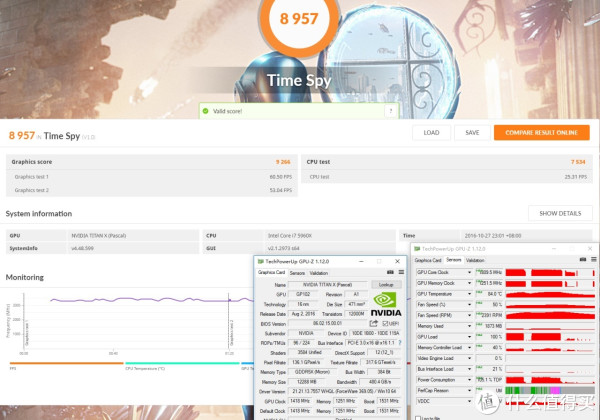
Task: Click the GPU Core Clock red history graph
Action: [550, 272]
